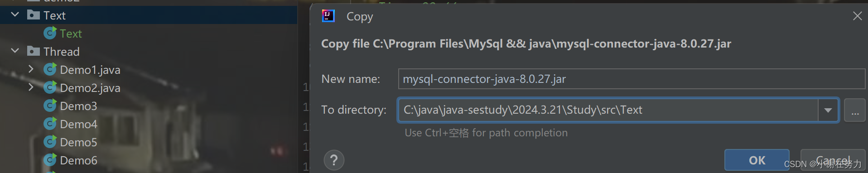This screenshot has height=173, width=868.
Task: Click the New name input field
Action: [632, 79]
